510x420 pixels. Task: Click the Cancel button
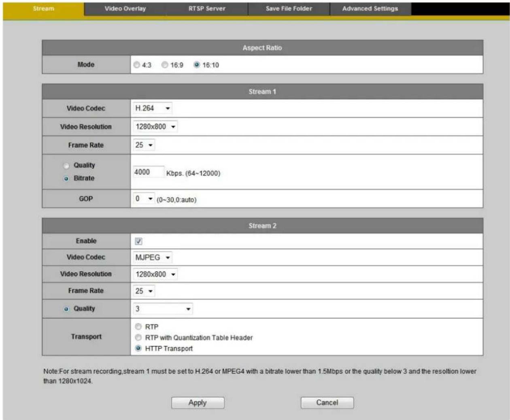point(327,403)
